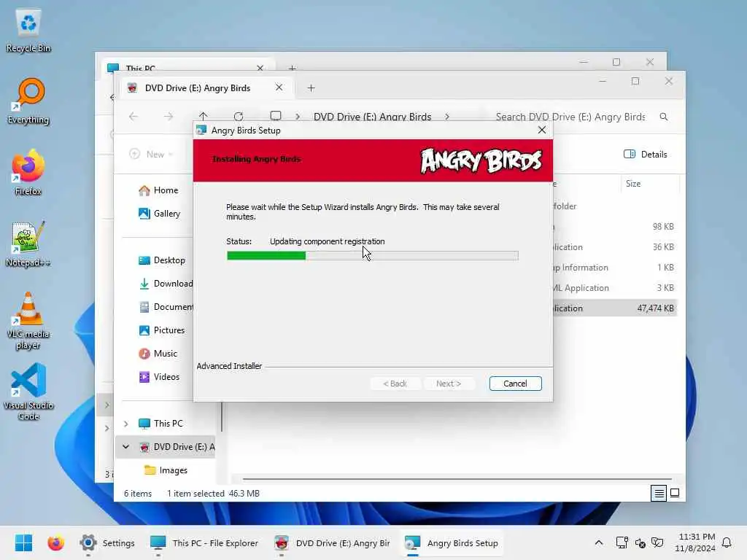Switch to details list view
Image resolution: width=747 pixels, height=560 pixels.
coord(659,494)
